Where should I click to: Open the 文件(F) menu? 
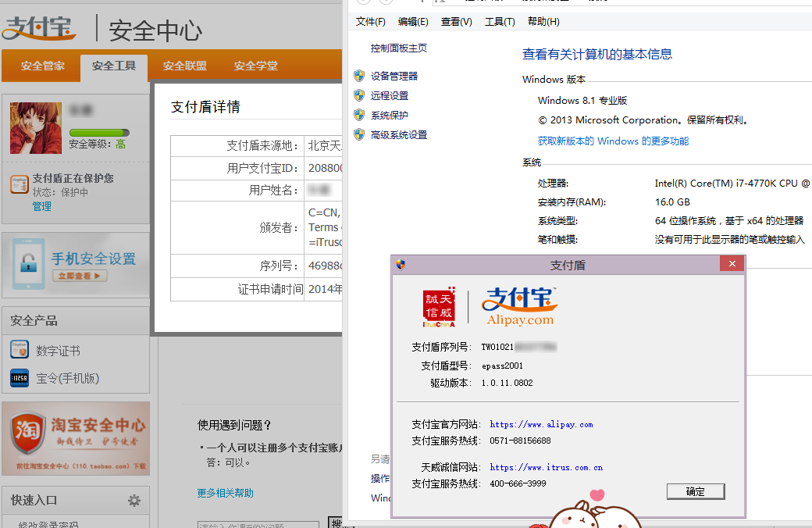pyautogui.click(x=371, y=22)
